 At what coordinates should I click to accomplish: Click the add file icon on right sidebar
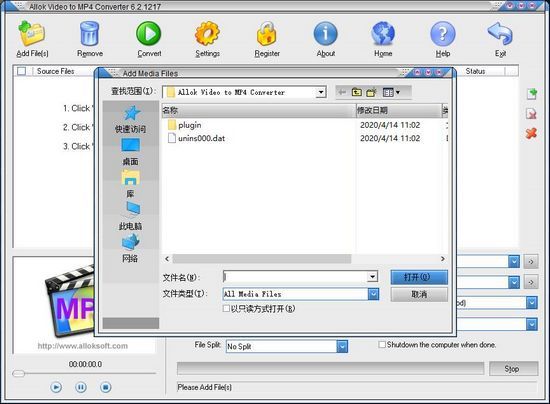point(532,94)
